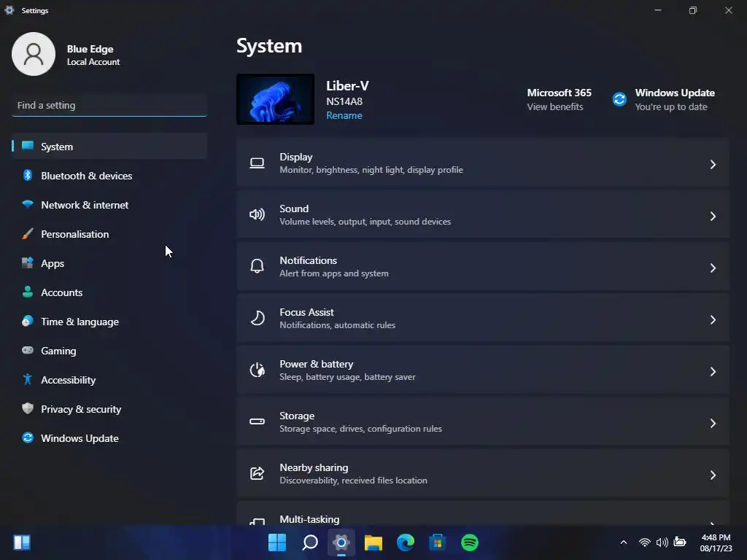This screenshot has width=747, height=560.
Task: Open clock and date in taskbar
Action: click(716, 542)
